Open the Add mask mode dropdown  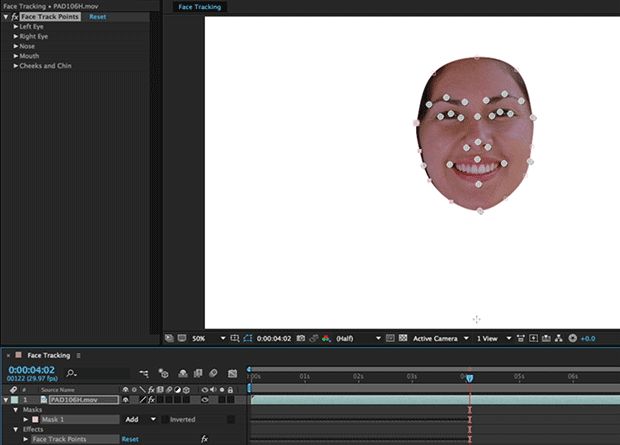[140, 419]
